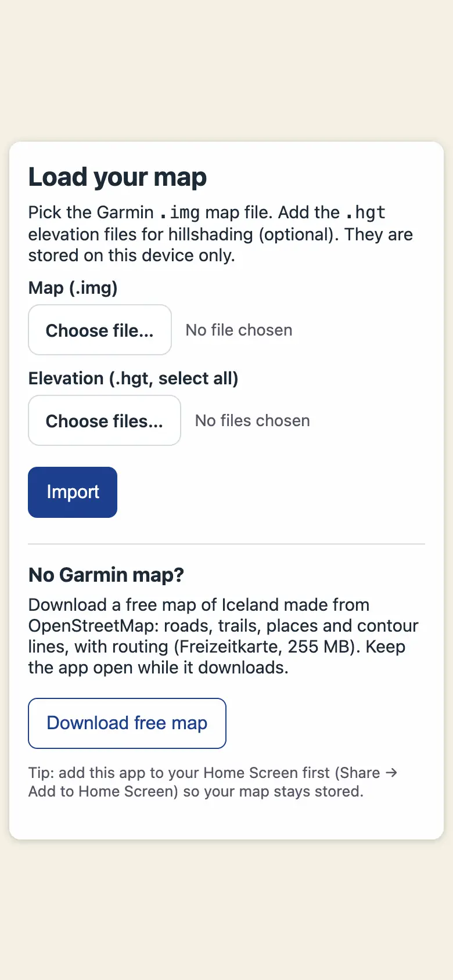Click Choose files... for Elevation
Image resolution: width=453 pixels, height=980 pixels.
pos(105,420)
